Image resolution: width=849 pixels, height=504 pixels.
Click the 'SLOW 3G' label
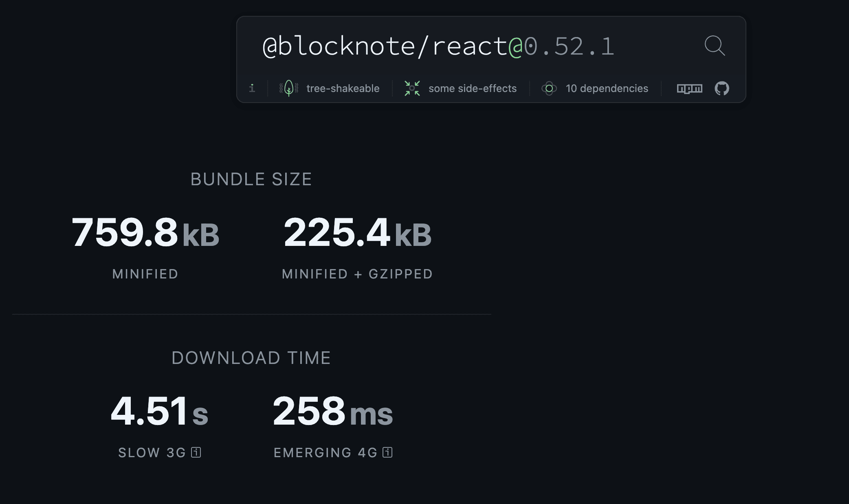(x=152, y=453)
